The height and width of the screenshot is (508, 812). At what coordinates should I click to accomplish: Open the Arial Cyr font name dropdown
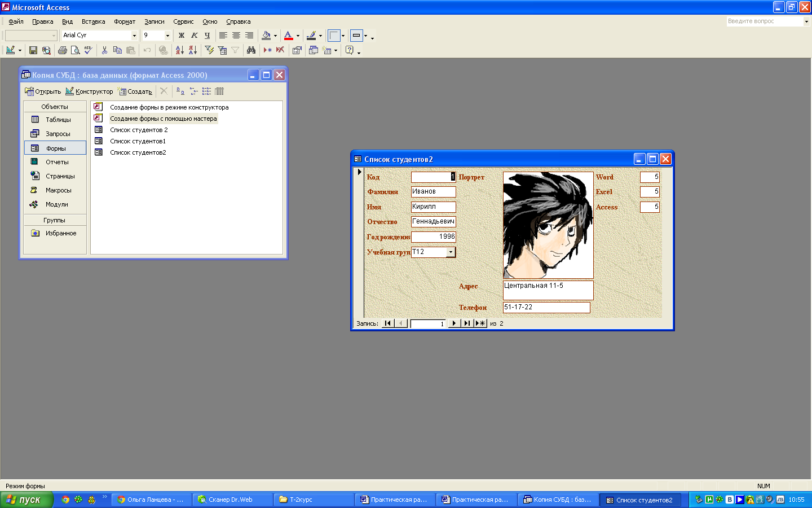coord(134,36)
